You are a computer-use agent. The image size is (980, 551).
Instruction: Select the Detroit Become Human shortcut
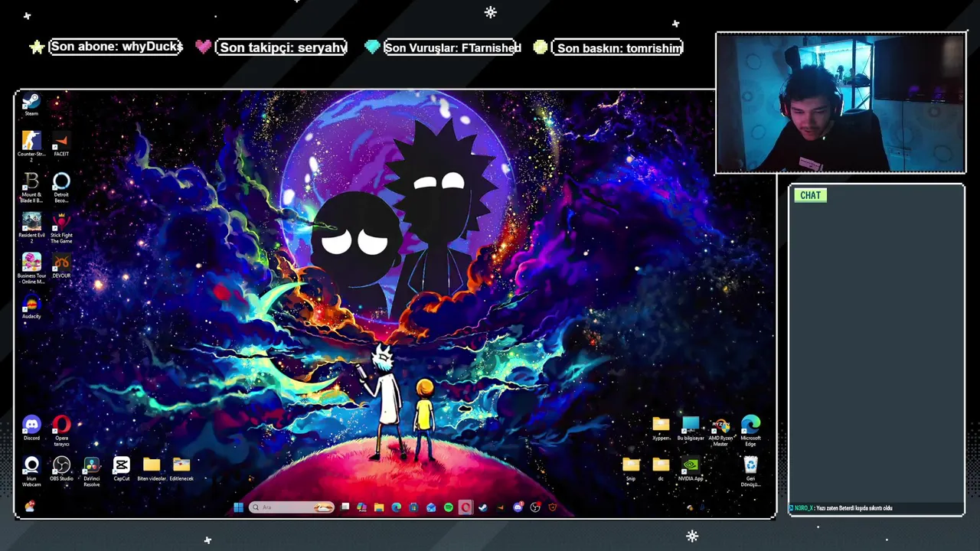[x=61, y=187]
